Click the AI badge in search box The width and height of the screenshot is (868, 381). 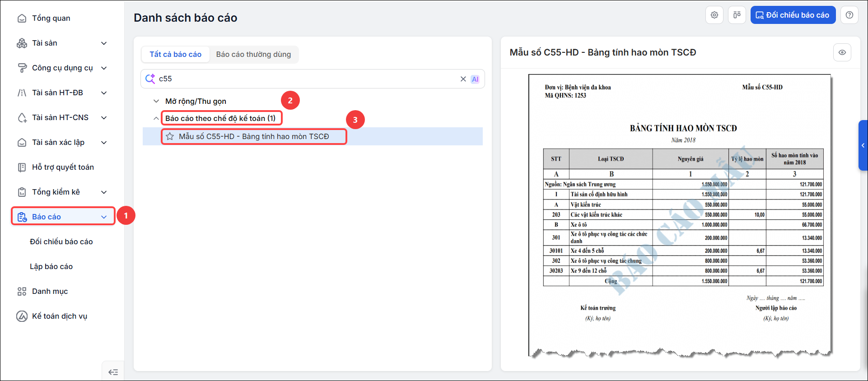(475, 79)
